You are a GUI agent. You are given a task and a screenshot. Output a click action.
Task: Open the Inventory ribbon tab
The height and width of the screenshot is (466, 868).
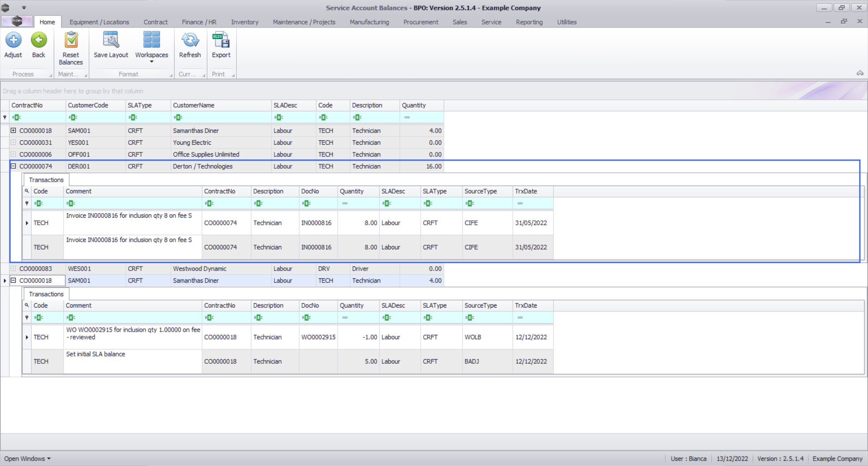[x=245, y=22]
